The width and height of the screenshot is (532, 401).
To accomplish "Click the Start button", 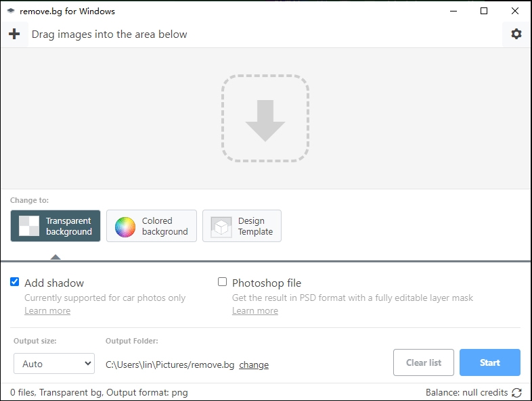I will click(x=489, y=362).
